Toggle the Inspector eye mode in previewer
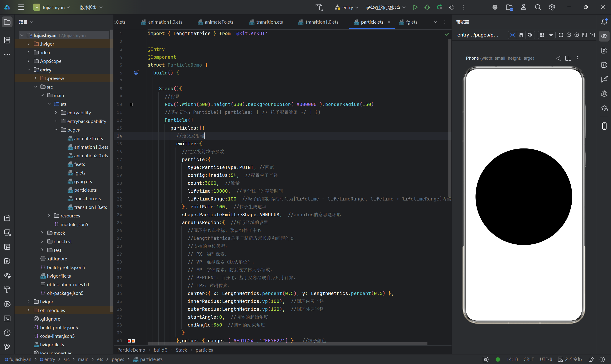This screenshot has width=611, height=364. click(513, 35)
